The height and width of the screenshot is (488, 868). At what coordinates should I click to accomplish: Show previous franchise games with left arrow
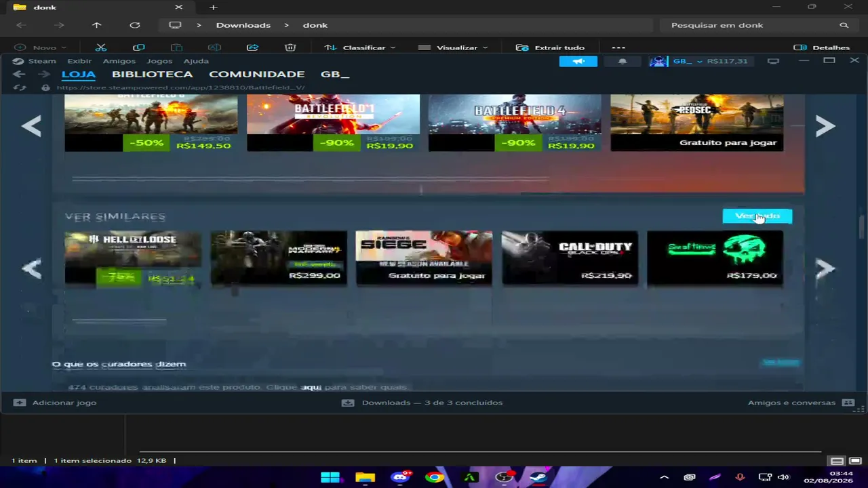click(31, 125)
